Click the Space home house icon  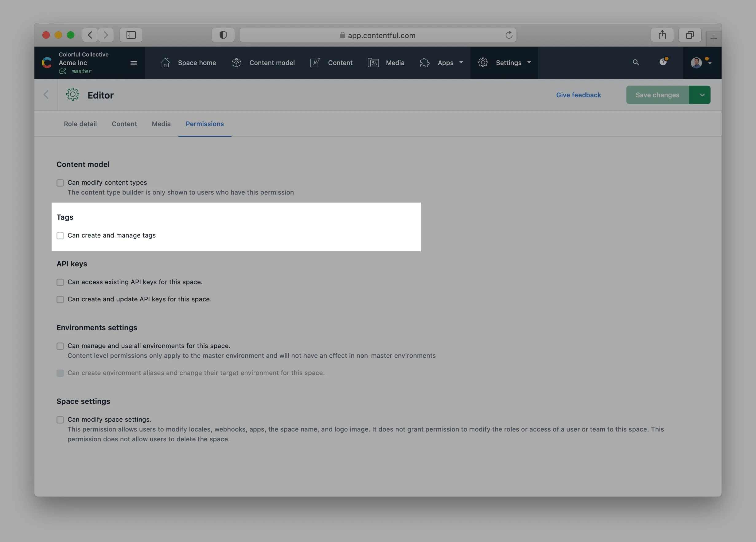(x=165, y=63)
